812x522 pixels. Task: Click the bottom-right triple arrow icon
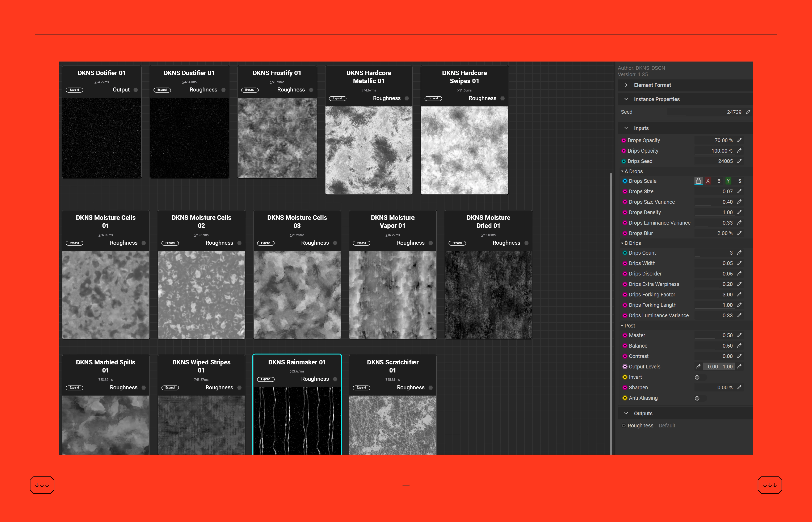tap(770, 485)
